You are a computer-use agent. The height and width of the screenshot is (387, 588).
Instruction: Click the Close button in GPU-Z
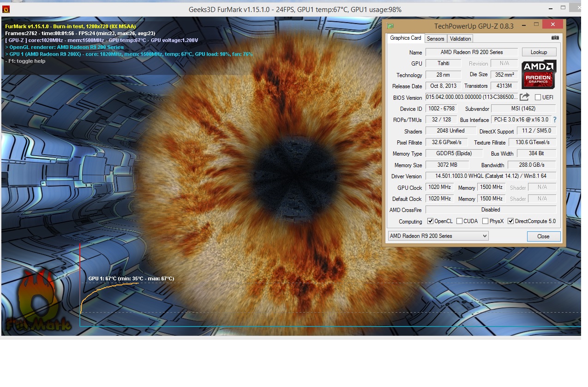[x=543, y=236]
